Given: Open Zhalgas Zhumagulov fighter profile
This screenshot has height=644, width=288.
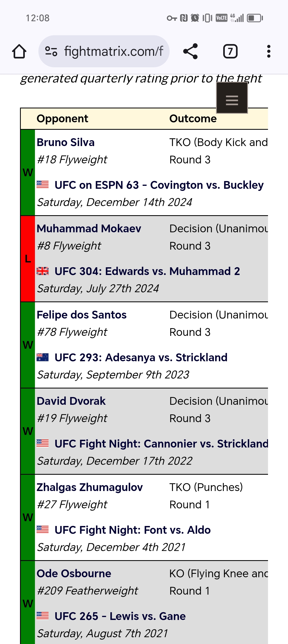Looking at the screenshot, I should tap(90, 487).
